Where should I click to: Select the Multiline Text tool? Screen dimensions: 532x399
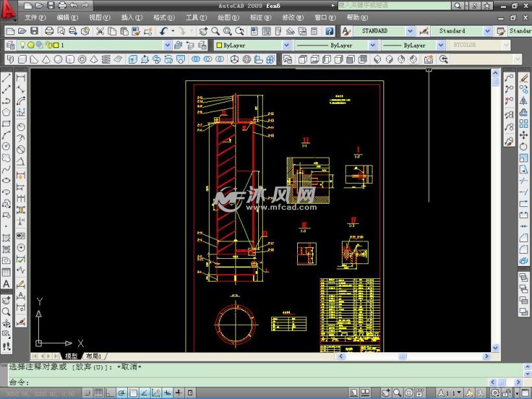coord(6,284)
